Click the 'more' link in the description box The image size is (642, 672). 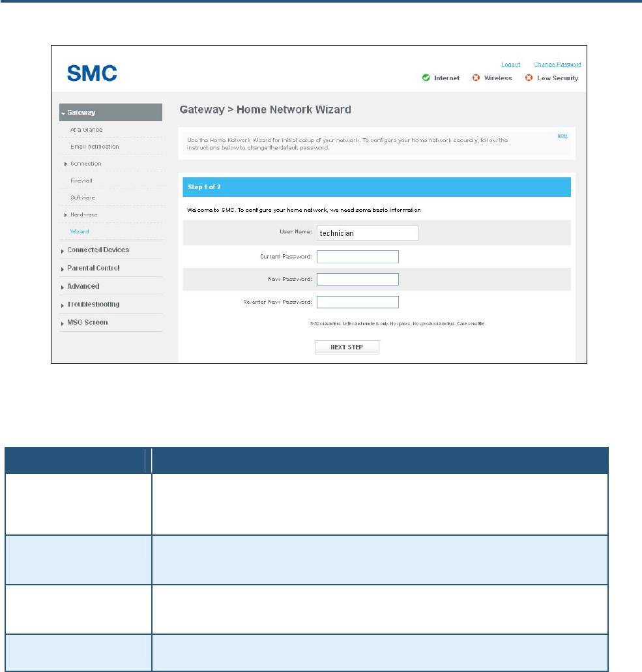(x=562, y=136)
